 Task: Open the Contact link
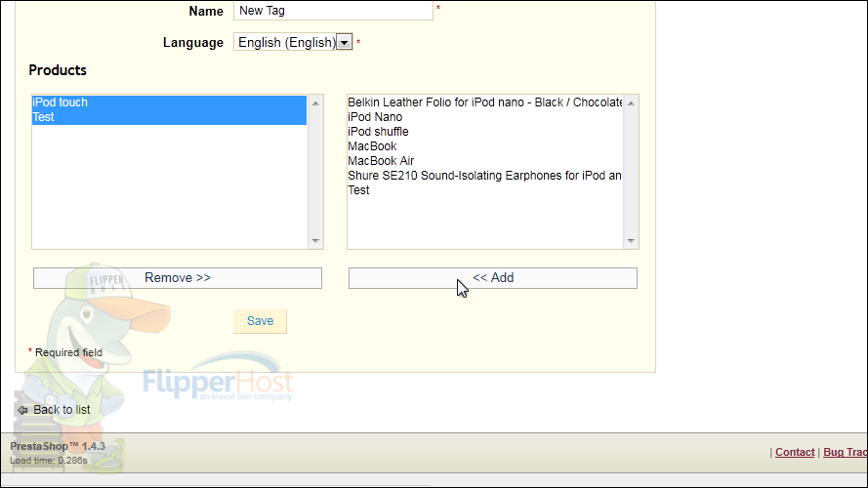(795, 452)
